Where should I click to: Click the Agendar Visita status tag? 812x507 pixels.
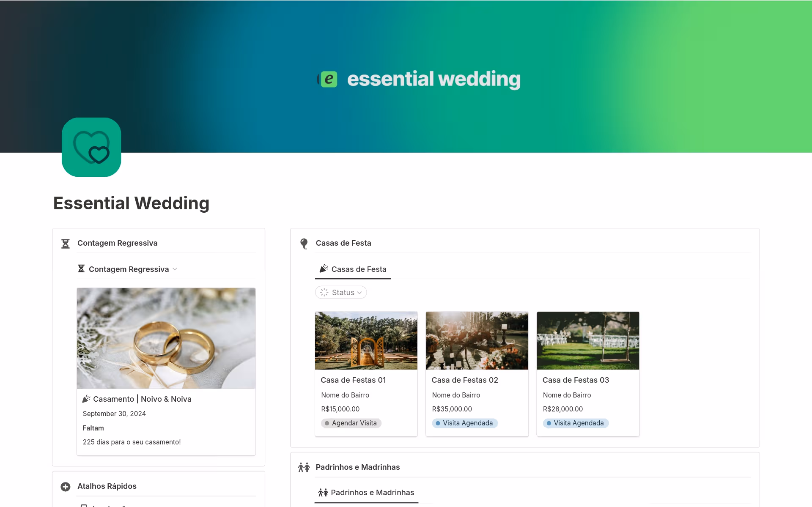click(x=351, y=423)
